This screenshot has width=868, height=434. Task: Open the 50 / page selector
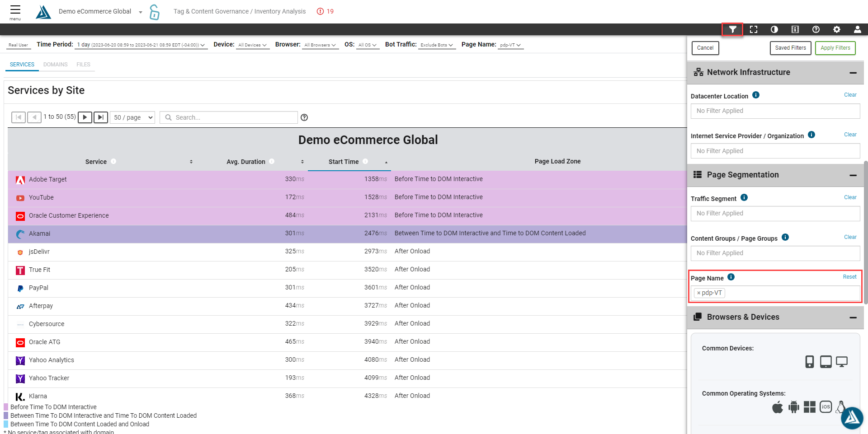click(132, 117)
